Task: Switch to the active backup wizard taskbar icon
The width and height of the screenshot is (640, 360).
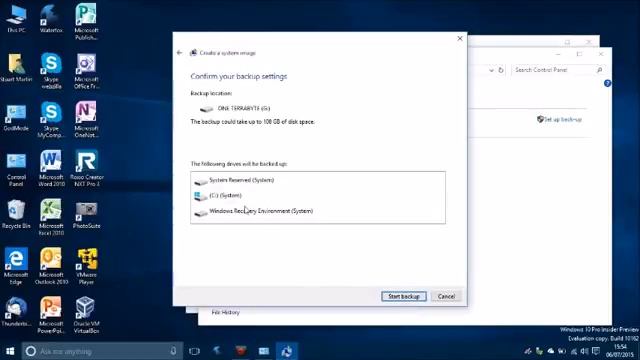Action: pos(287,351)
